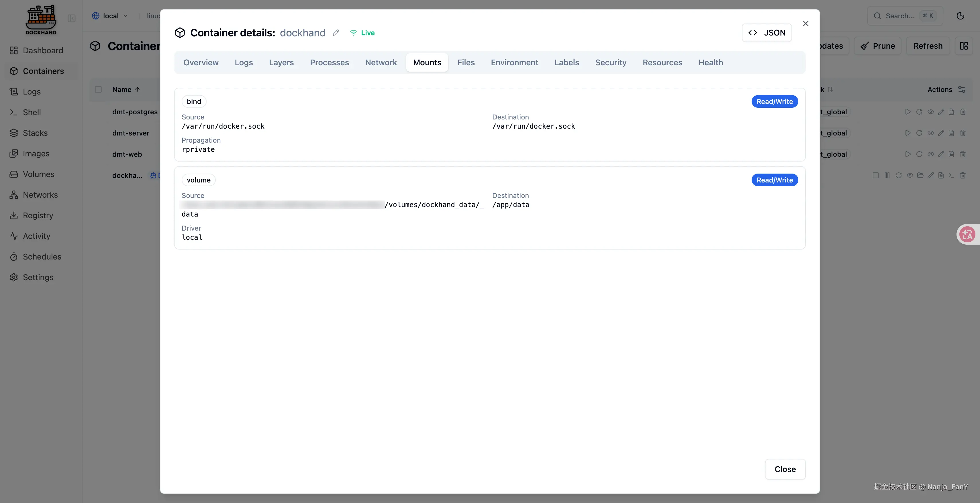Open Networks in sidebar
The image size is (980, 503).
pyautogui.click(x=41, y=195)
